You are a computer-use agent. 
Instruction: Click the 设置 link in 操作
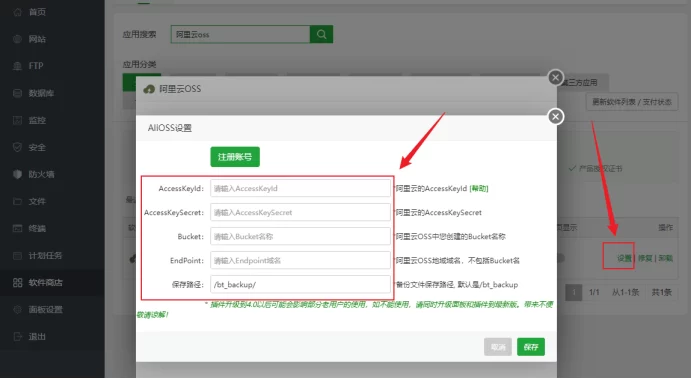point(624,258)
